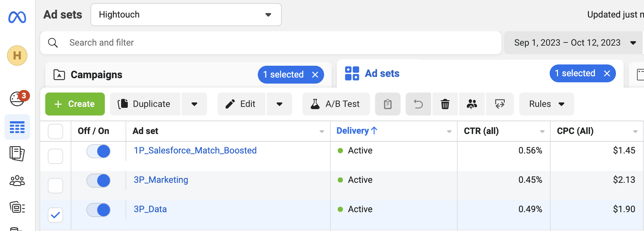Switch to the Campaigns tab
Viewport: 644px width, 231px height.
pyautogui.click(x=96, y=75)
